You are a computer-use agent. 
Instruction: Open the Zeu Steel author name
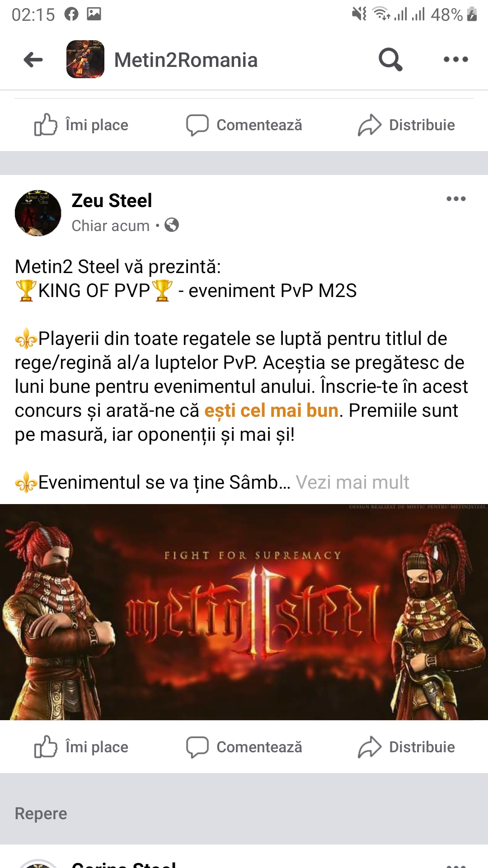coord(112,200)
